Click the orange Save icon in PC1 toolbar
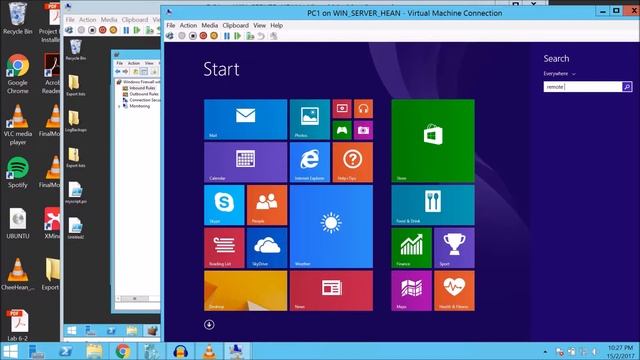The width and height of the screenshot is (640, 360). pyautogui.click(x=213, y=36)
